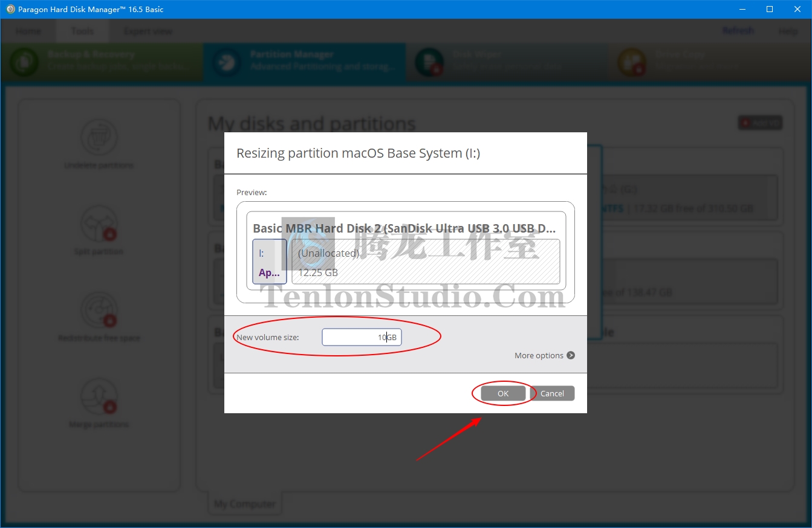
Task: Click the Split partition icon
Action: pyautogui.click(x=99, y=224)
